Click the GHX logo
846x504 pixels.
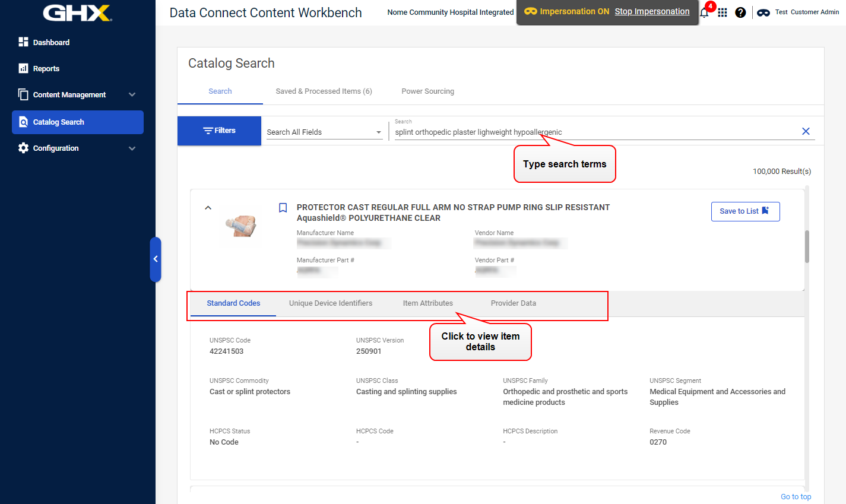(x=77, y=13)
